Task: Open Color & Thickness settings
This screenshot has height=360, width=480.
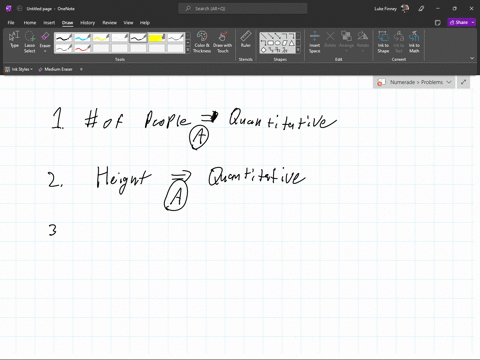Action: [202, 42]
